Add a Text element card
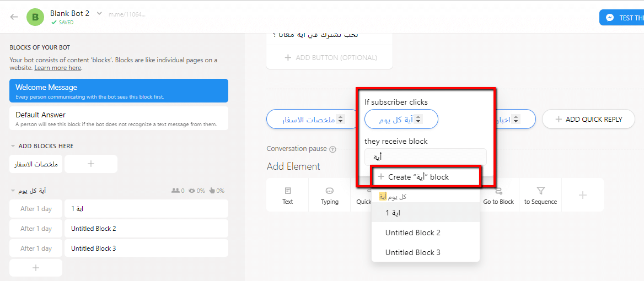 [287, 195]
